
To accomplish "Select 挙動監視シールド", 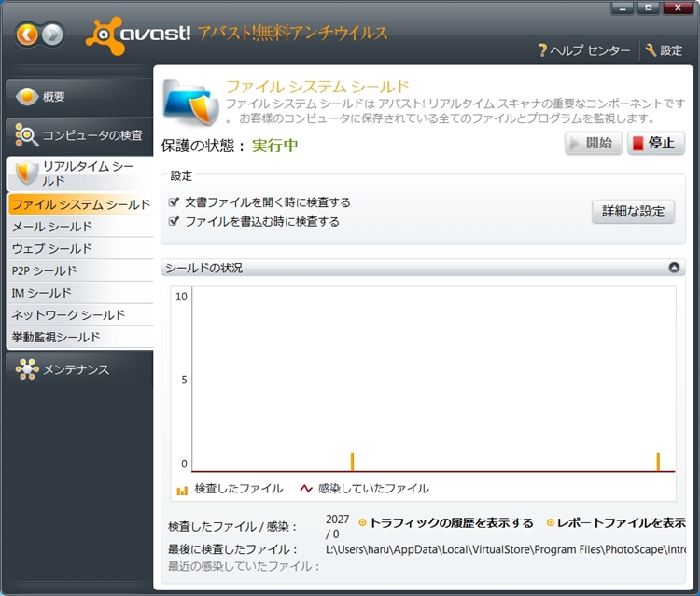I will pyautogui.click(x=81, y=337).
